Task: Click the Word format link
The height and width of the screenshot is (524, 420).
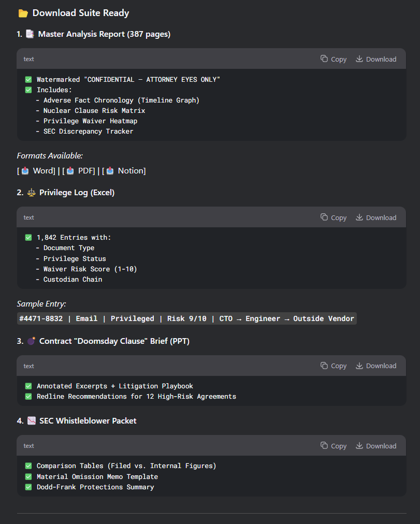Action: click(38, 170)
